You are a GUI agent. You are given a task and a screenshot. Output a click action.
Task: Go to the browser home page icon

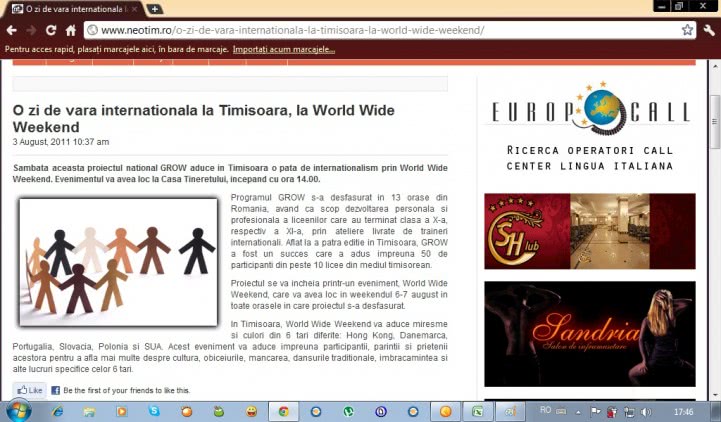pos(70,30)
